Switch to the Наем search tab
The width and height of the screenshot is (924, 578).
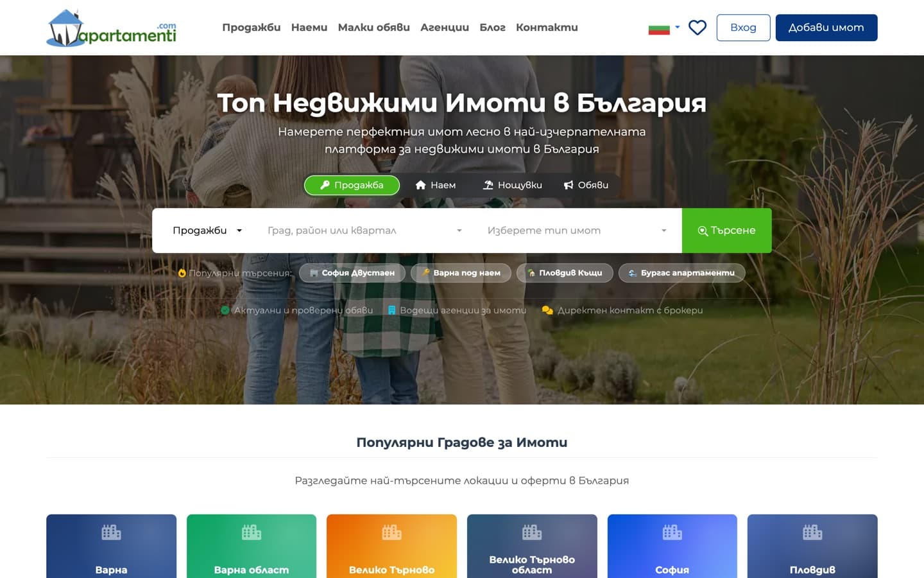coord(436,185)
